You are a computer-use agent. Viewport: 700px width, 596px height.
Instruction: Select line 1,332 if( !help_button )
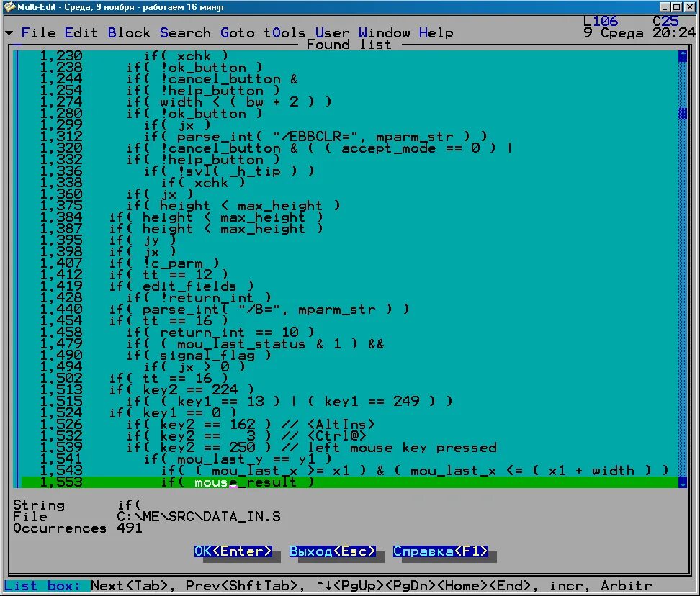[349, 159]
